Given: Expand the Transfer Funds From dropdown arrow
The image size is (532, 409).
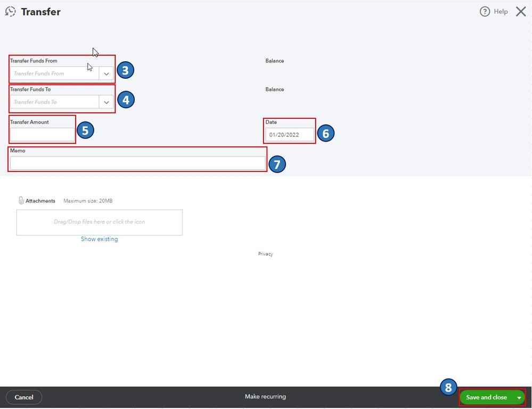Looking at the screenshot, I should [106, 73].
